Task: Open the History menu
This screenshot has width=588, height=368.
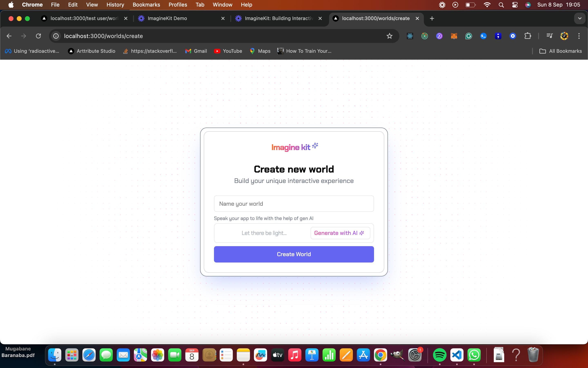Action: (x=115, y=5)
